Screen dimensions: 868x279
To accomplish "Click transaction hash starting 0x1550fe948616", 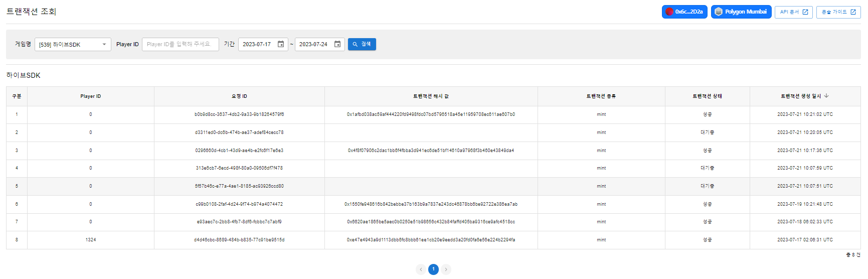I will 431,204.
